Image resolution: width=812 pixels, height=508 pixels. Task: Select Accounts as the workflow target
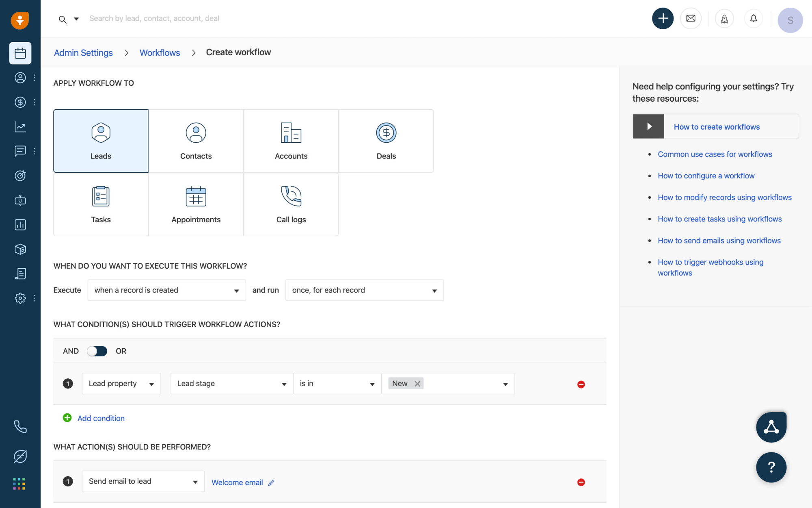291,140
